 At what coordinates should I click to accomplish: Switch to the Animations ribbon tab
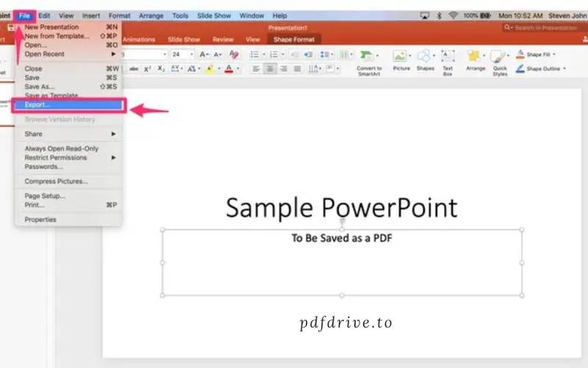pyautogui.click(x=139, y=40)
